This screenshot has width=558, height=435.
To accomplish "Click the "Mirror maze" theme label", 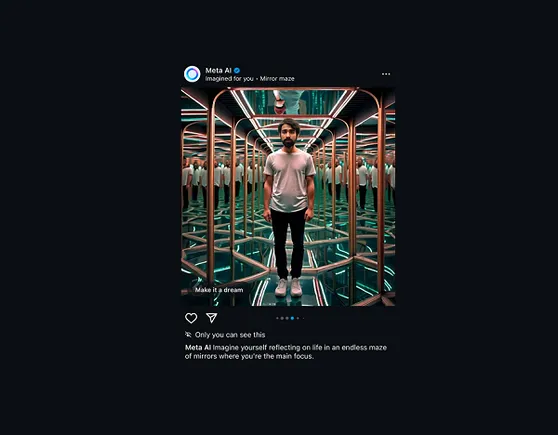I will tap(277, 79).
